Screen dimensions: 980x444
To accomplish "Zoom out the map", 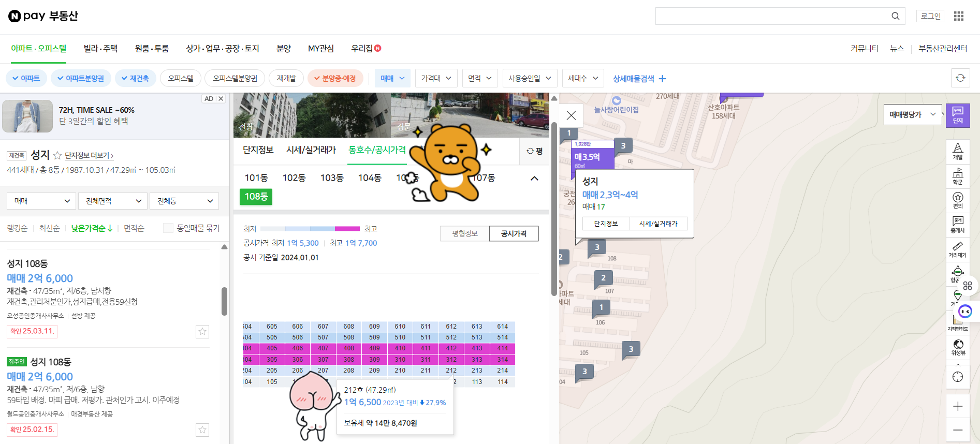I will coord(958,430).
